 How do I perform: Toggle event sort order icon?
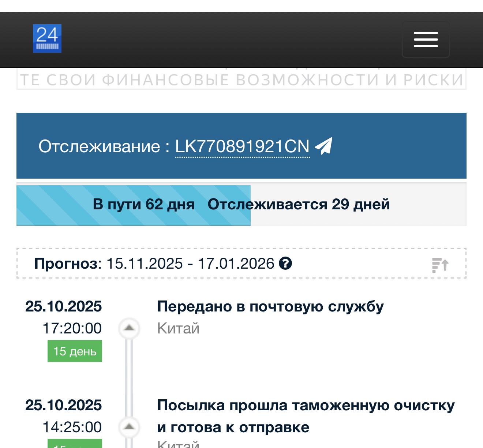(x=440, y=265)
